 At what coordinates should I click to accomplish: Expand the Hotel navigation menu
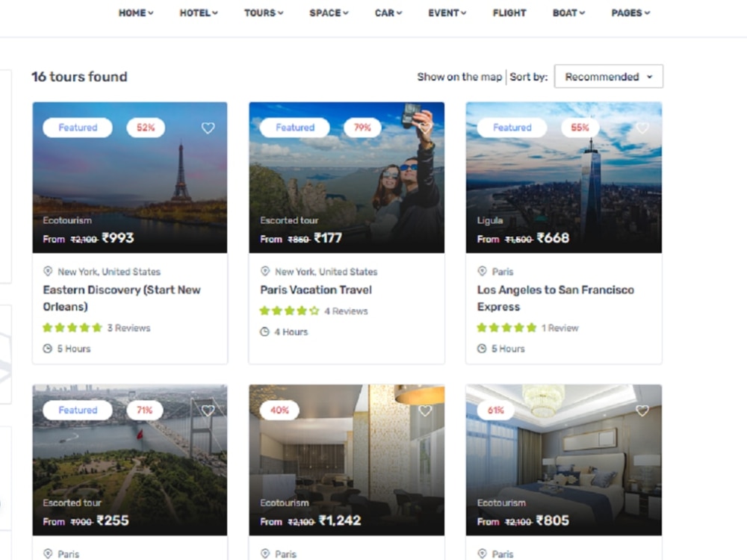pyautogui.click(x=198, y=13)
